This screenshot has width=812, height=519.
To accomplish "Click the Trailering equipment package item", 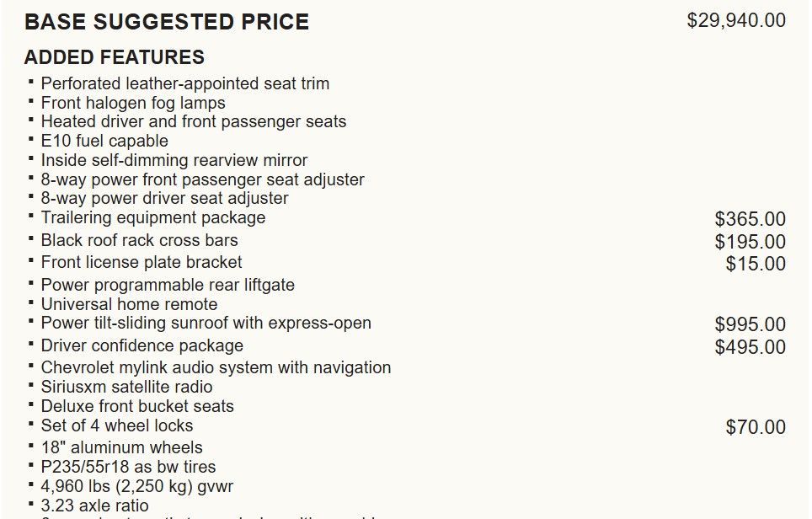I will point(153,217).
